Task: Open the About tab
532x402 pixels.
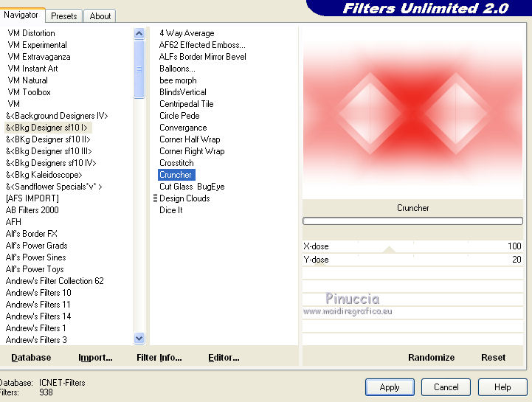Action: tap(100, 16)
